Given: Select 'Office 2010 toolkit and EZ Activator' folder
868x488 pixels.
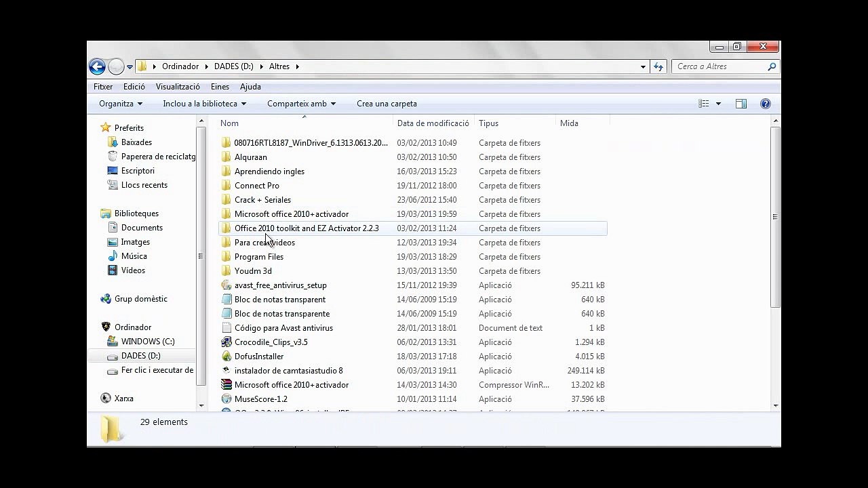Looking at the screenshot, I should click(307, 228).
